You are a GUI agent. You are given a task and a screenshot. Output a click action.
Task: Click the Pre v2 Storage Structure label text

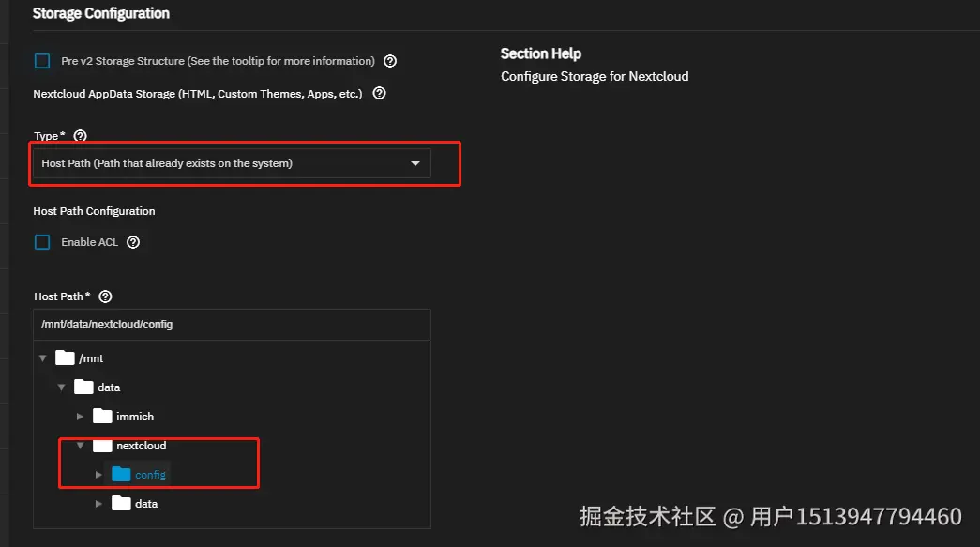pos(219,61)
